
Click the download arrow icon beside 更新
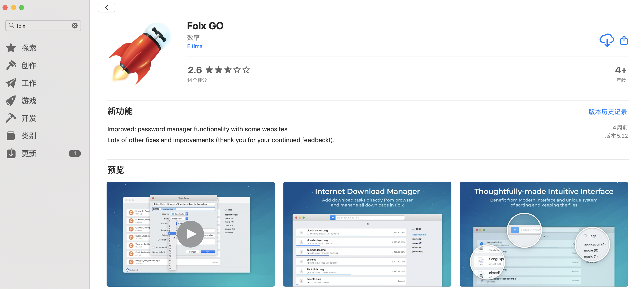pyautogui.click(x=11, y=153)
